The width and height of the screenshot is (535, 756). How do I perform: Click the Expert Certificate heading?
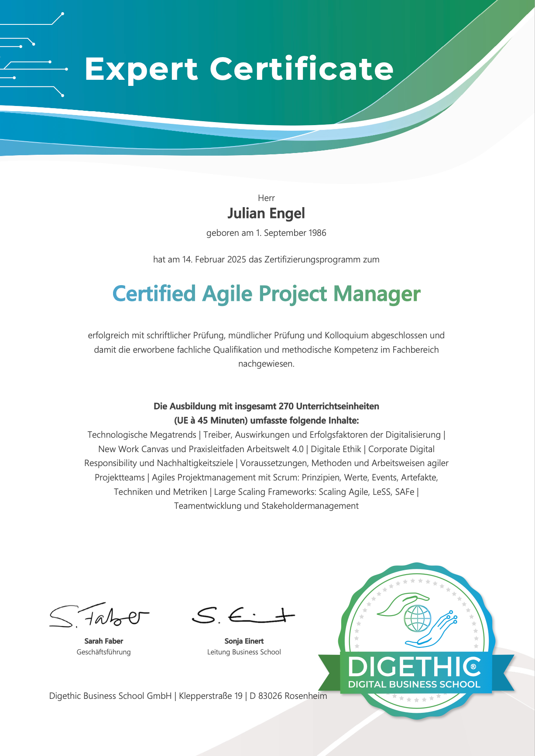coord(239,69)
